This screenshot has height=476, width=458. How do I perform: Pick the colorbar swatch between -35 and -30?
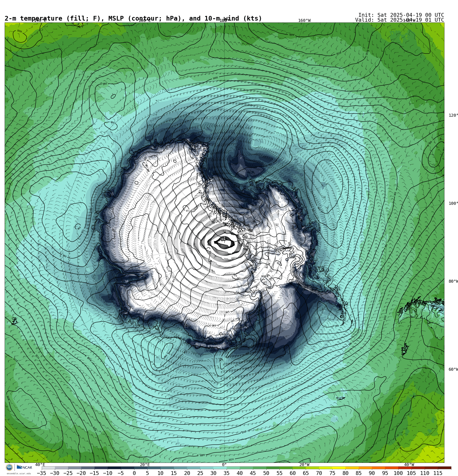pos(48,468)
